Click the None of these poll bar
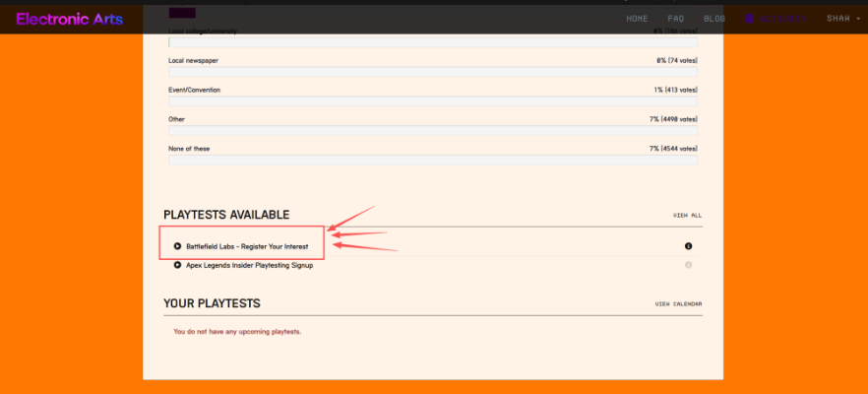This screenshot has height=394, width=868. (433, 161)
